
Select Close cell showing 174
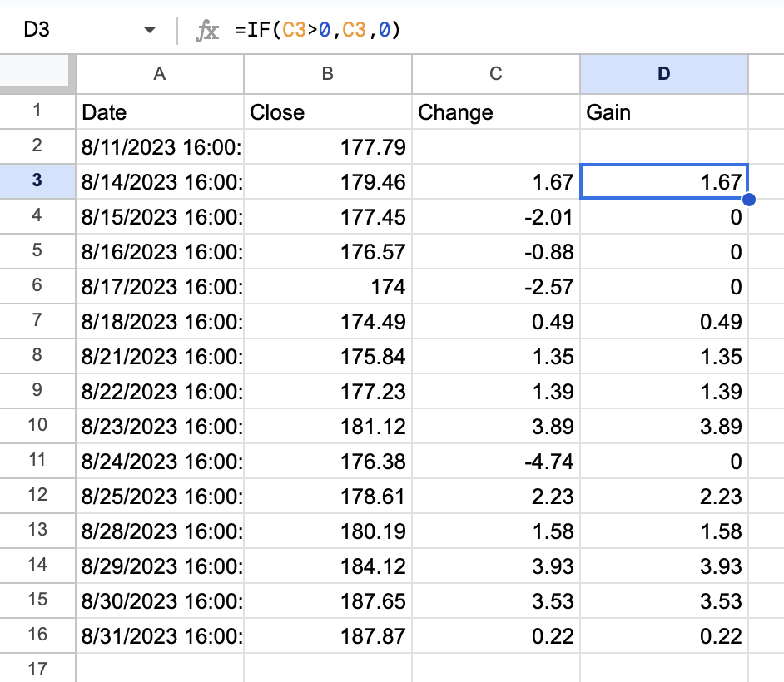point(328,287)
